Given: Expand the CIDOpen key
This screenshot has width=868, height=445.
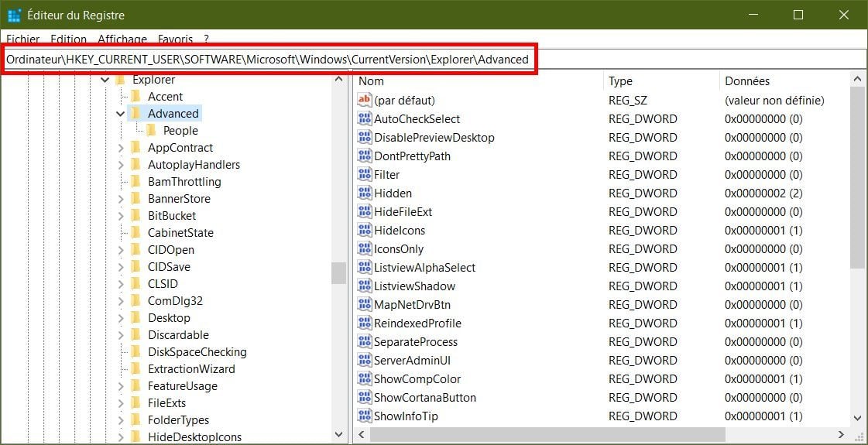Looking at the screenshot, I should coord(121,250).
